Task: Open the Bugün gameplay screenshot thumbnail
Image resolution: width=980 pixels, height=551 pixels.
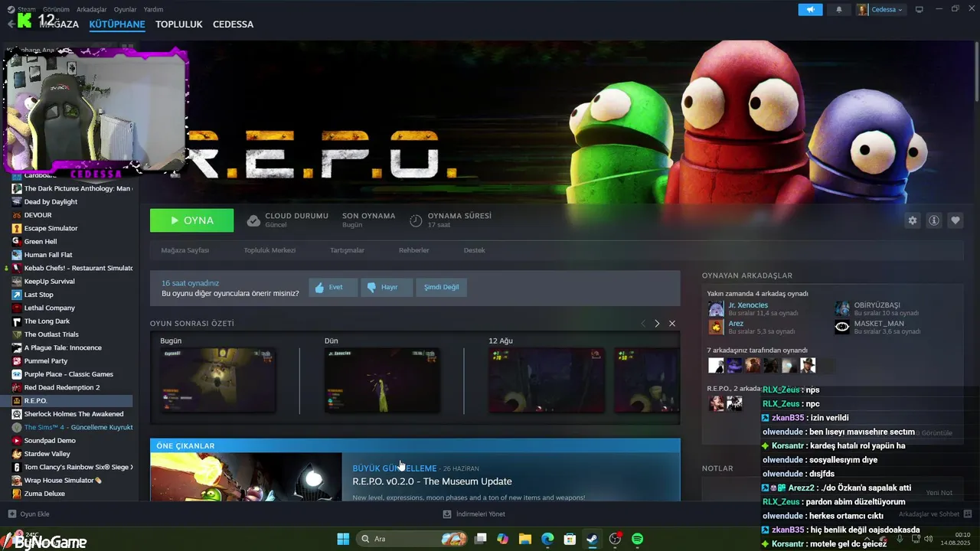Action: (x=217, y=380)
